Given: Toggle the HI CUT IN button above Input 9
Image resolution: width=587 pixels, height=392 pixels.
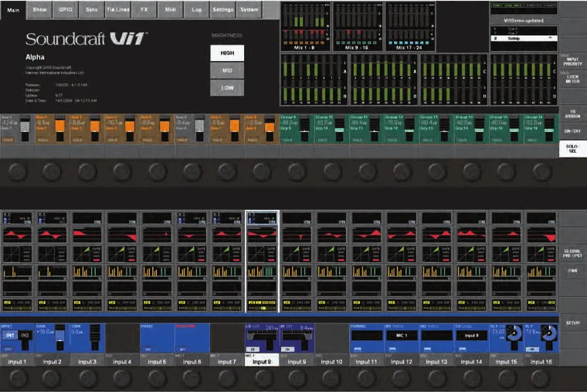Looking at the screenshot, I should click(x=287, y=349).
